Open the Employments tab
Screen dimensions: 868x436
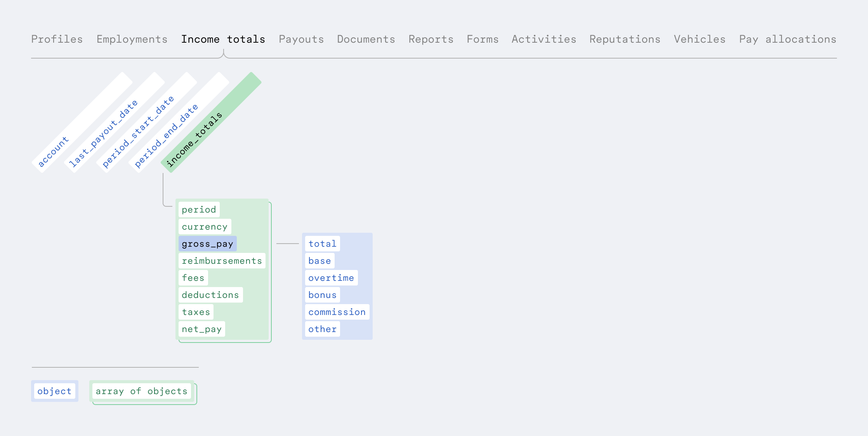click(x=132, y=39)
